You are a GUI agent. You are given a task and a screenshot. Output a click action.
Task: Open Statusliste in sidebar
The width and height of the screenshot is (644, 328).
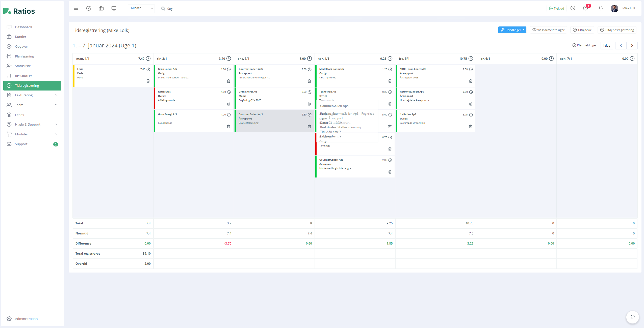[32, 66]
